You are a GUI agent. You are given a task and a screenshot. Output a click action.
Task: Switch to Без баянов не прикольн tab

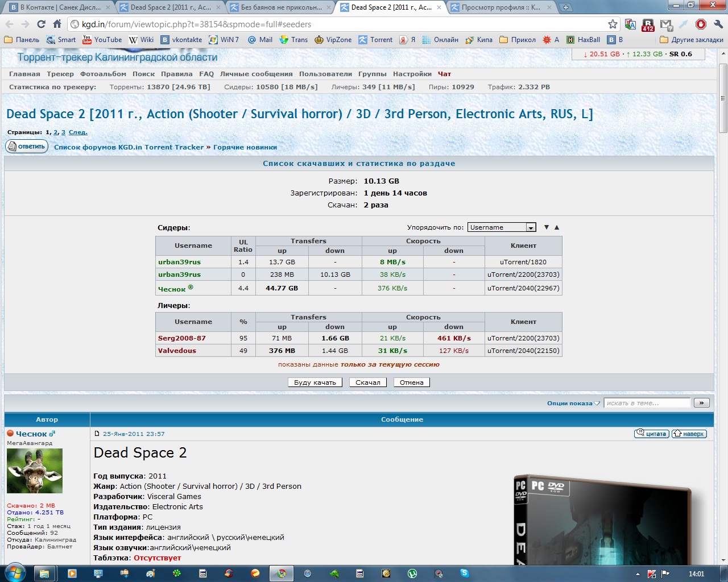[278, 7]
